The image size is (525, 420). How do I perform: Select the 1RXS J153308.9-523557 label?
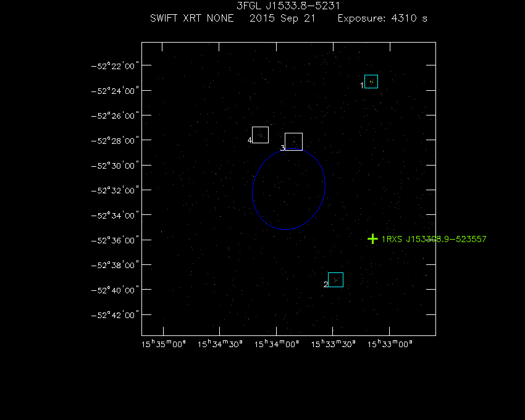coord(434,239)
